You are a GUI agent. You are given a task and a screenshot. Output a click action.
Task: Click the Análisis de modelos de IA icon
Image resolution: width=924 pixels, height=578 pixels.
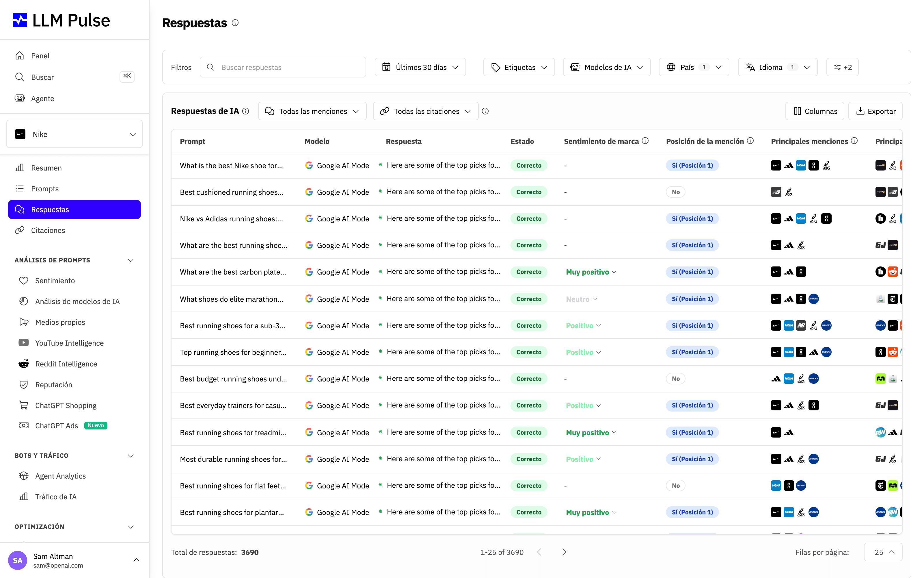24,301
